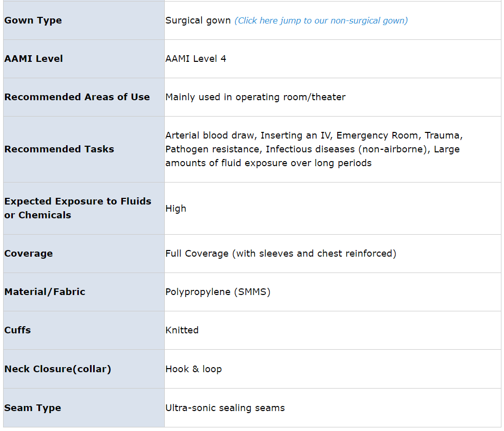Image resolution: width=504 pixels, height=431 pixels.
Task: Click the 'Knitted' cuffs value
Action: (182, 330)
